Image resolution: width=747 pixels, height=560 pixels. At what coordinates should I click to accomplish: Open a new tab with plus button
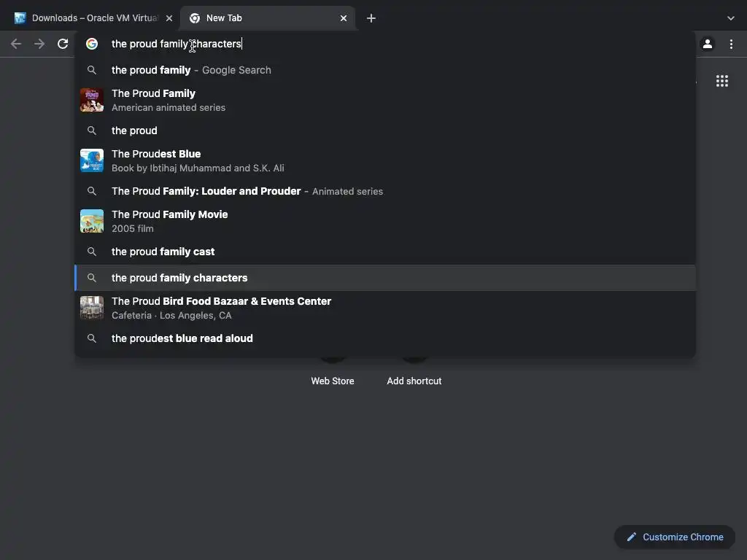pyautogui.click(x=371, y=18)
